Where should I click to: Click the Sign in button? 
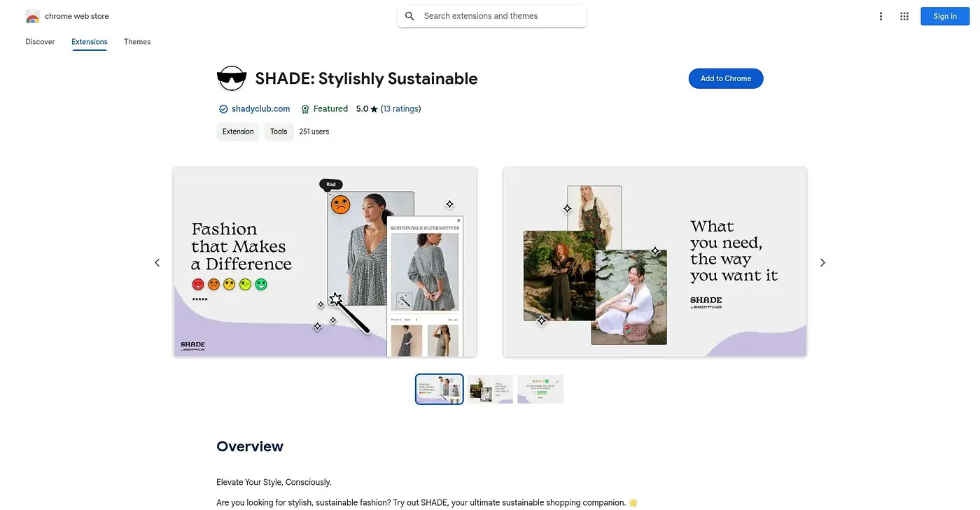(945, 16)
